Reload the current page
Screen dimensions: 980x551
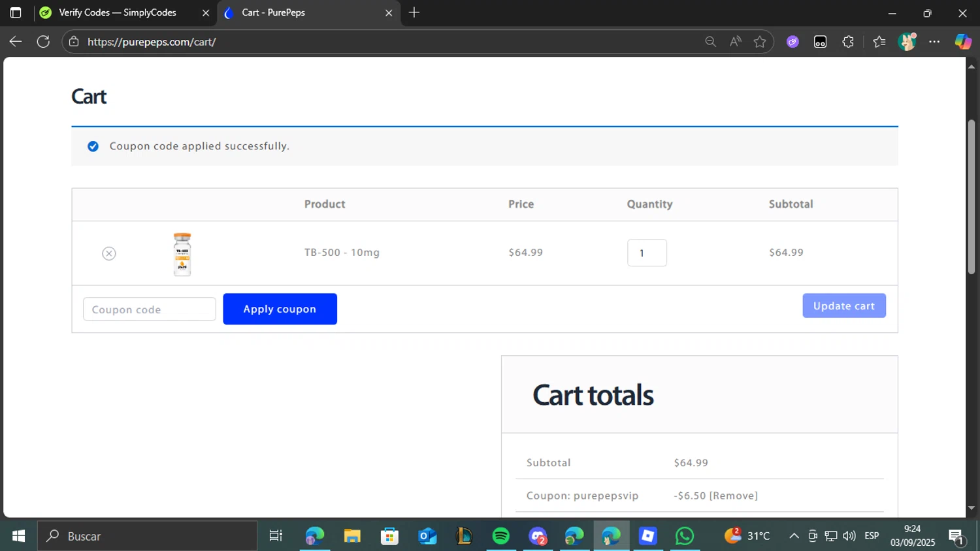(x=43, y=42)
